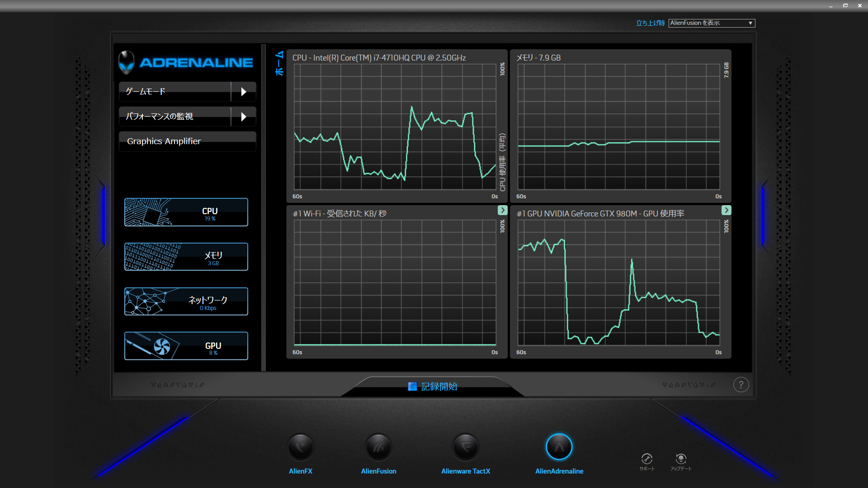Click the update (アップデート) alien icon
This screenshot has width=868, height=488.
(x=681, y=459)
